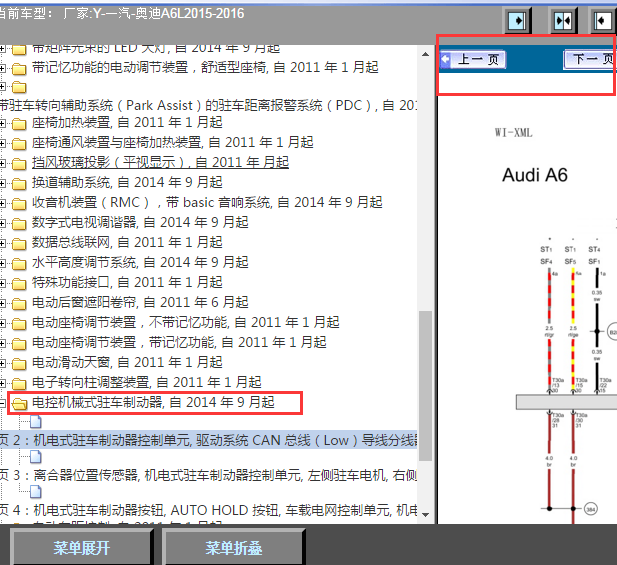Select 带记忆功能的电动调节装置，舒适型座椅 entry
Image resolution: width=617 pixels, height=565 pixels.
click(x=205, y=67)
